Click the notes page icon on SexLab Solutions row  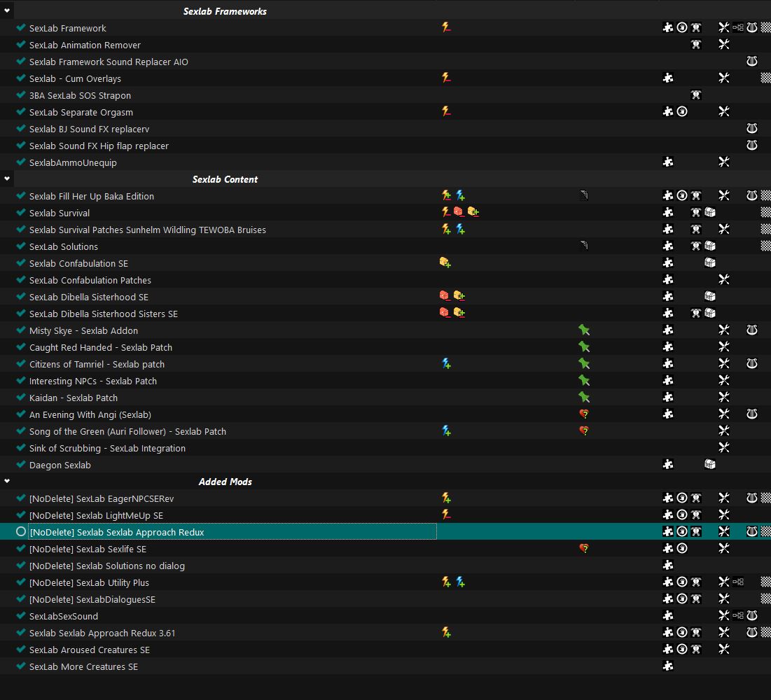(x=583, y=246)
